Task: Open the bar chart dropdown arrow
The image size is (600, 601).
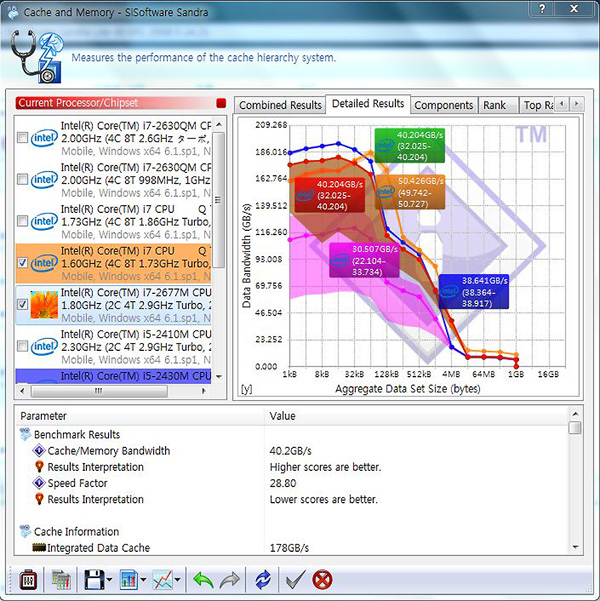Action: (143, 580)
